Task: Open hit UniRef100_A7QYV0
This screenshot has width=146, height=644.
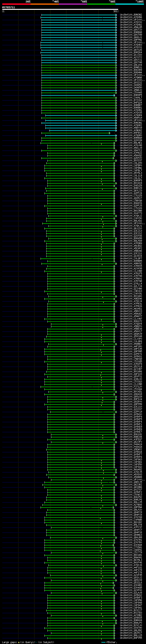Action: pos(131,22)
